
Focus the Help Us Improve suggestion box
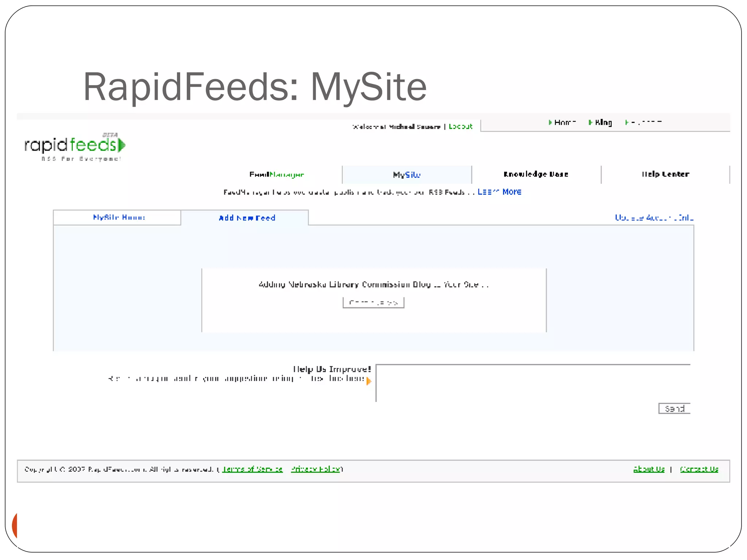tap(533, 383)
